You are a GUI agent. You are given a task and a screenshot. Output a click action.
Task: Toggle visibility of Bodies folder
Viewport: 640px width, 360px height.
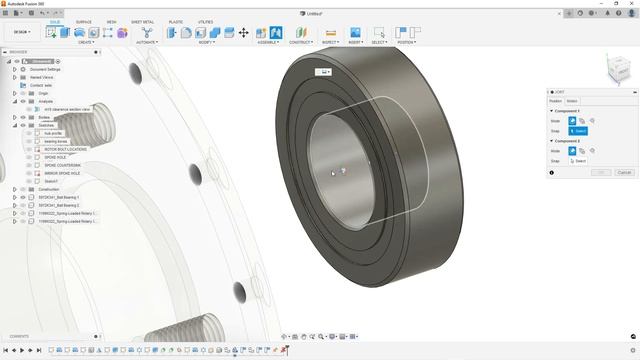23,117
